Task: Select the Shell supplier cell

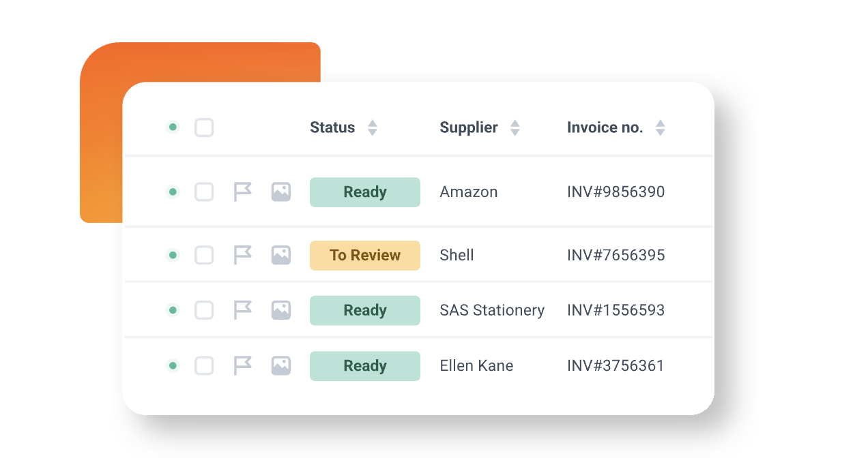Action: pos(457,255)
